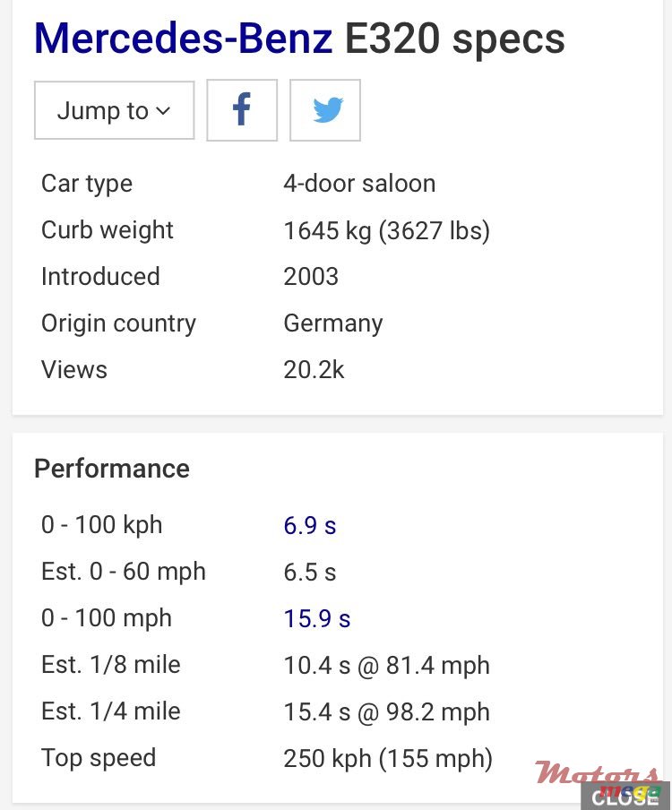672x810 pixels.
Task: Select the curb weight 1645 kg value
Action: coord(386,230)
